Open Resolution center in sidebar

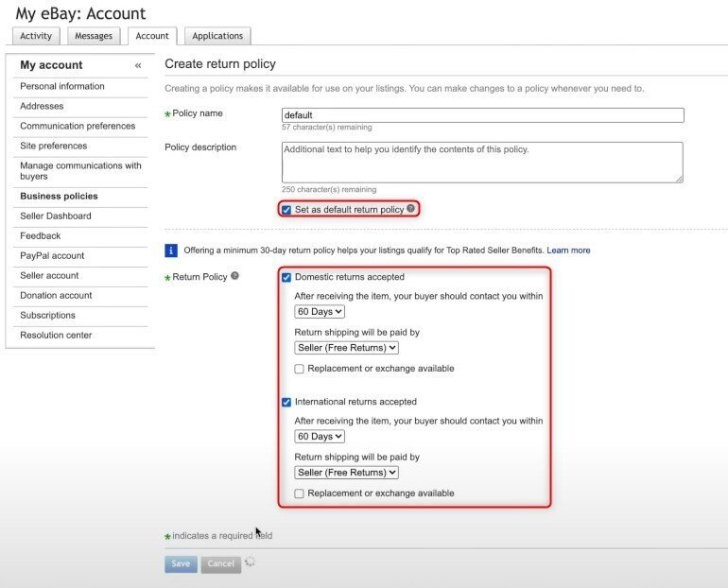point(56,336)
